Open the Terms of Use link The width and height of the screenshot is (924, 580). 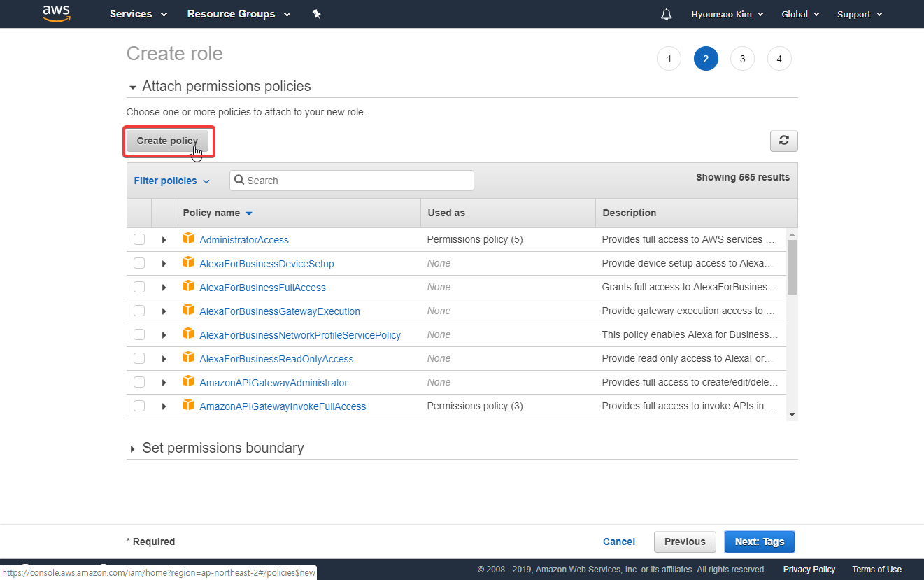click(876, 570)
